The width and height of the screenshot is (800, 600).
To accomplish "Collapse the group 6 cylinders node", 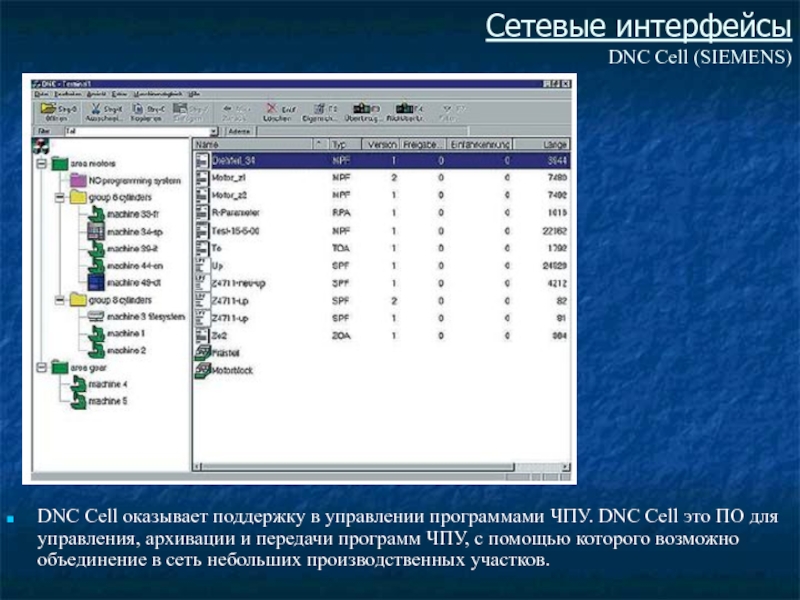I will click(x=60, y=197).
